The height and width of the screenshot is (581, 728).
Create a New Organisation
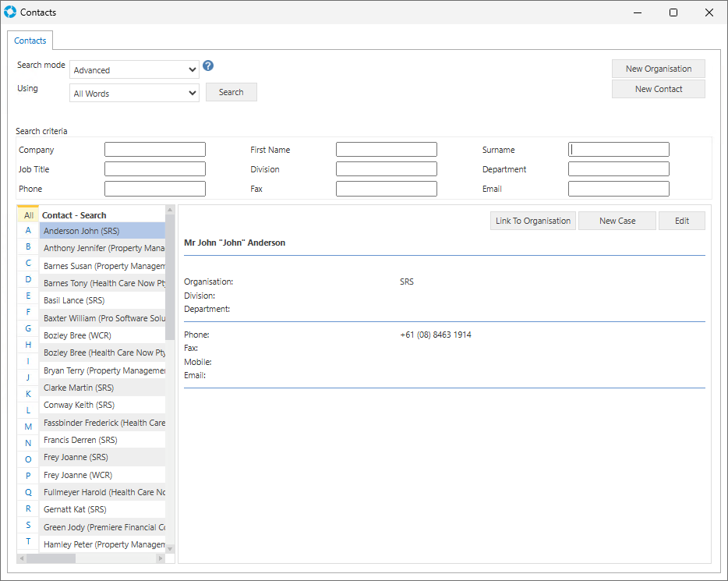coord(658,69)
